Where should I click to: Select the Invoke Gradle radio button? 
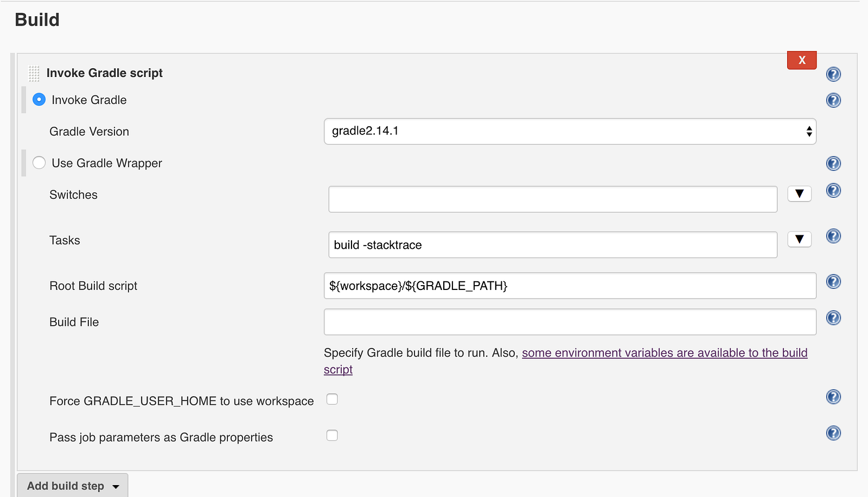[x=39, y=100]
